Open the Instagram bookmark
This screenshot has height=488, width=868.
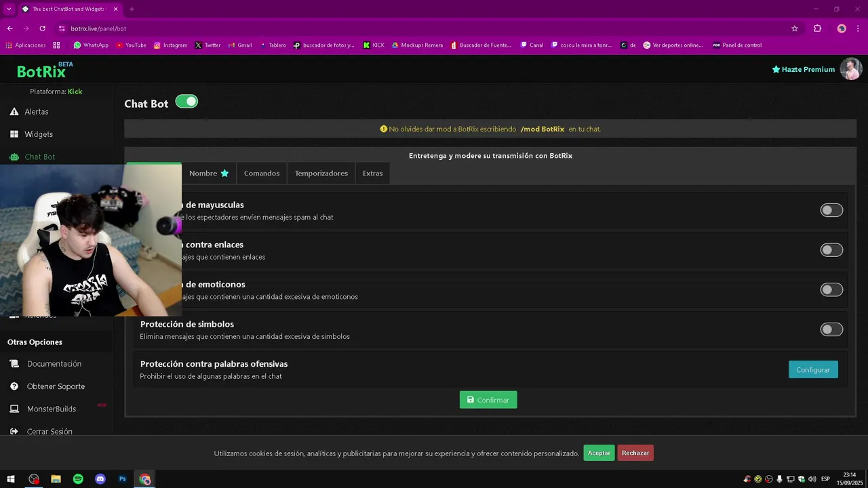coord(170,45)
